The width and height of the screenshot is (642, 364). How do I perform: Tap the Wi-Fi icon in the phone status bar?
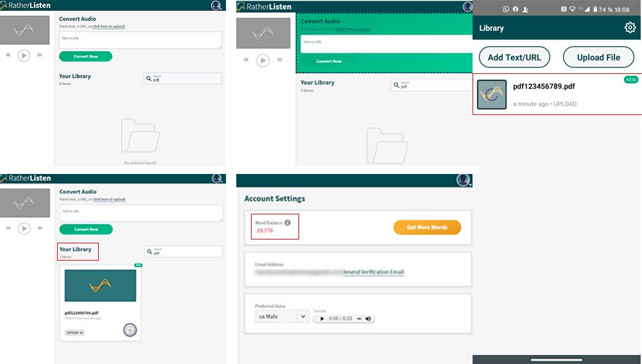pyautogui.click(x=573, y=9)
